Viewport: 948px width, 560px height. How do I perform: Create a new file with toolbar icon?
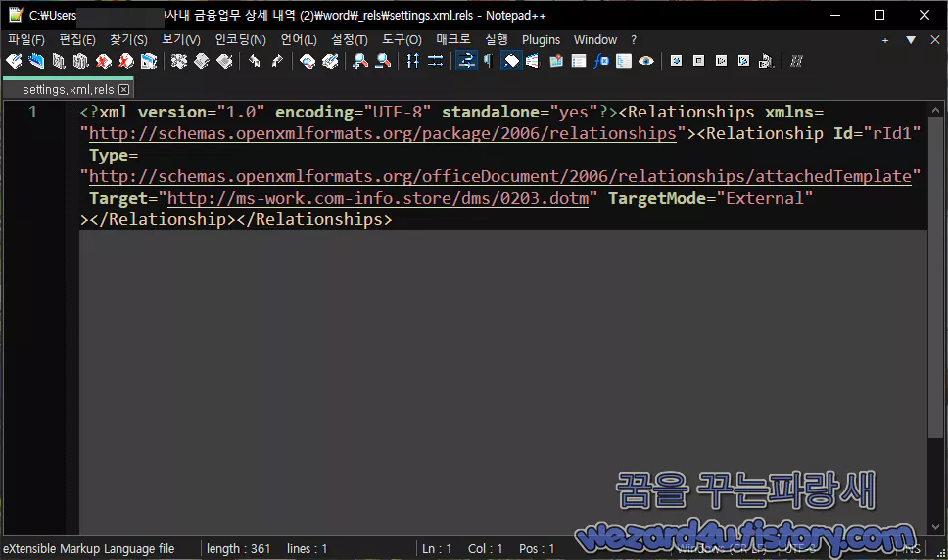pos(14,61)
